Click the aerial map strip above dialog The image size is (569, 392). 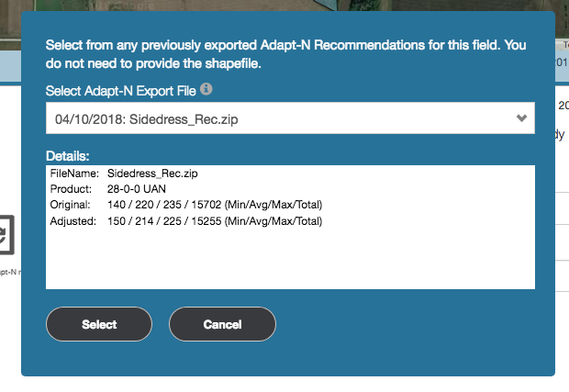[x=275, y=6]
